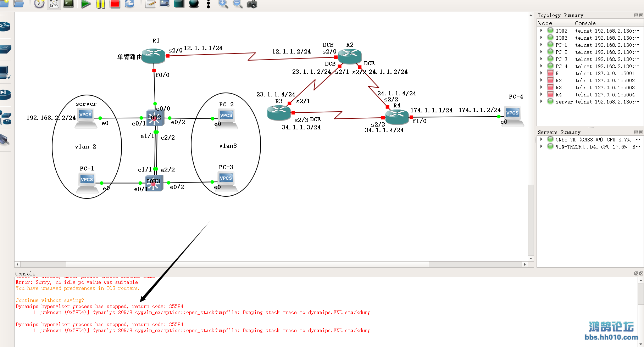The image size is (644, 347).
Task: Select the server VPCS on canvas
Action: (85, 119)
